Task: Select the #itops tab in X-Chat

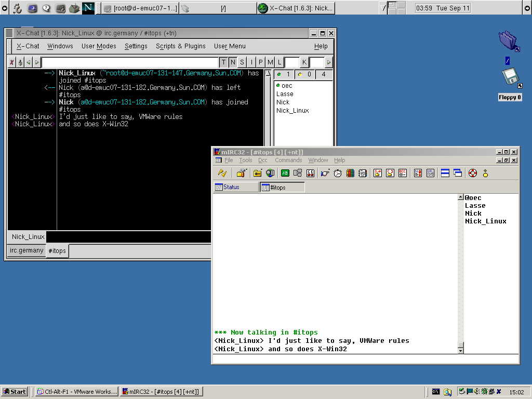Action: coord(57,251)
